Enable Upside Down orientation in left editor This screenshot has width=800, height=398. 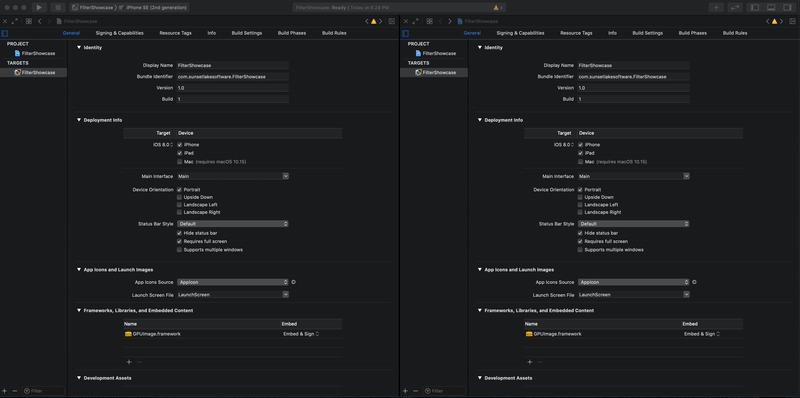pyautogui.click(x=180, y=197)
